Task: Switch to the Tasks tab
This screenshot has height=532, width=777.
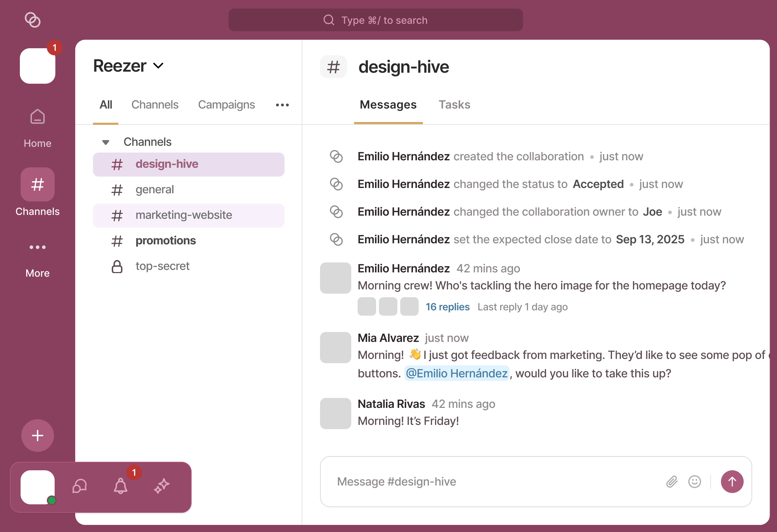Action: click(454, 105)
